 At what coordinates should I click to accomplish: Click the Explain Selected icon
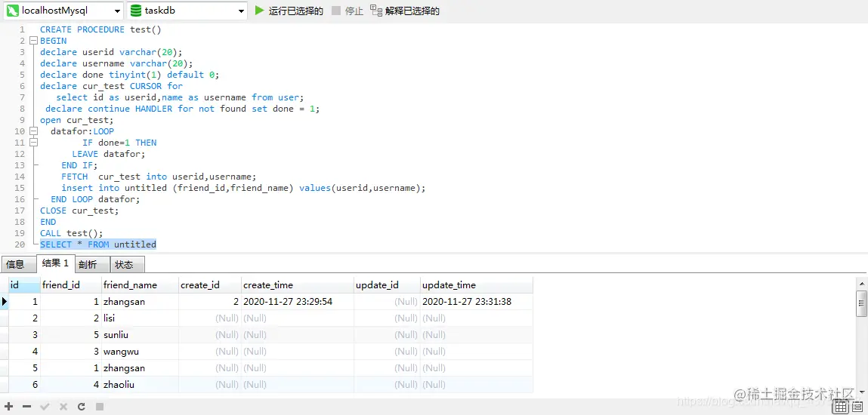(376, 11)
